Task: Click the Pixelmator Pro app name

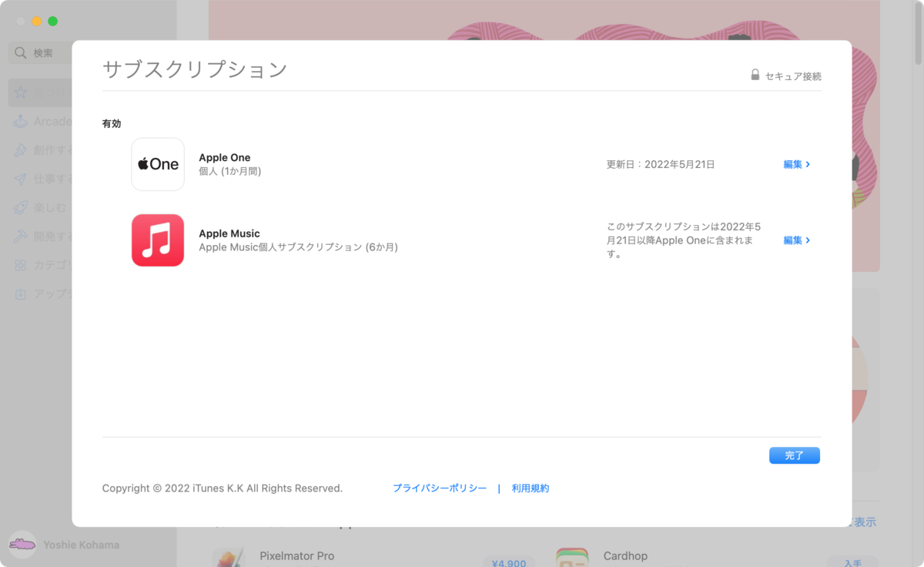Action: 297,555
